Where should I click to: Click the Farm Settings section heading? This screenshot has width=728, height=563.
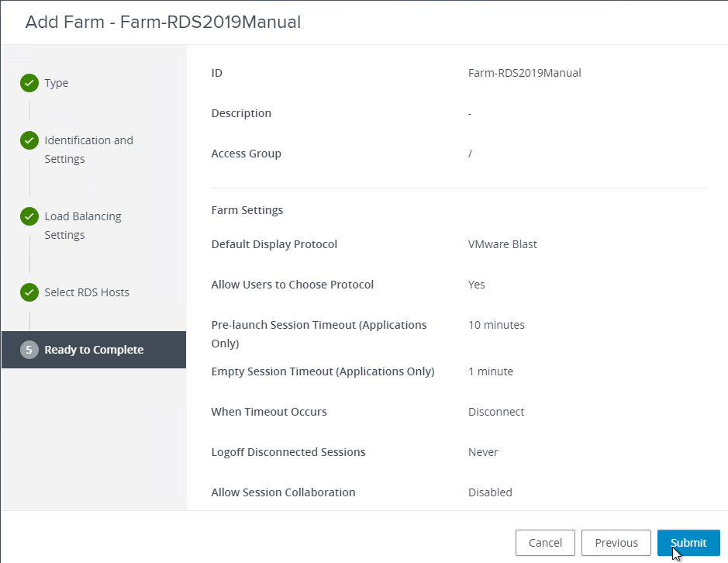247,210
